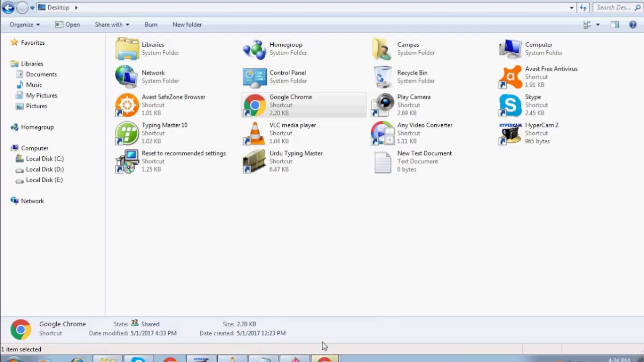644x362 pixels.
Task: Open Local Disk (D:) in navigation pane
Action: click(x=45, y=169)
